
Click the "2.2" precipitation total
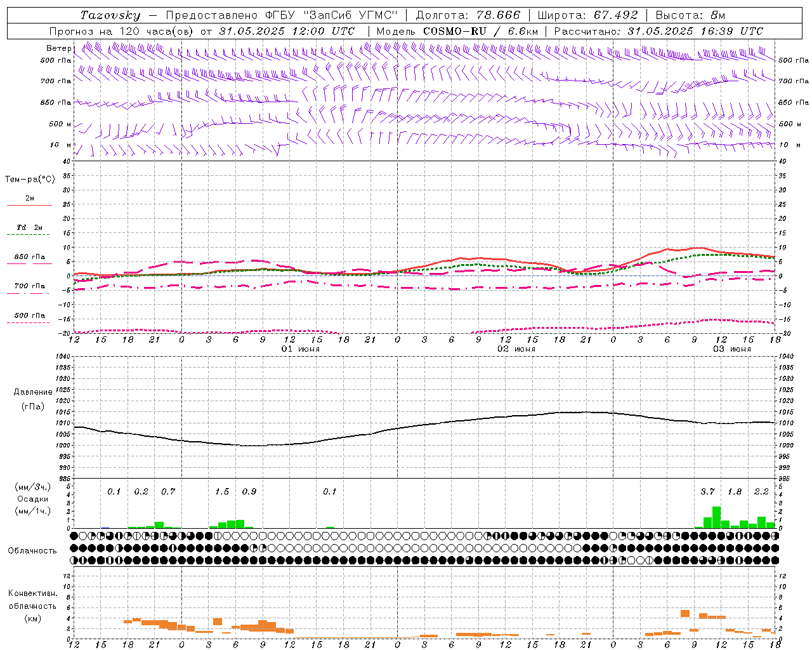point(761,492)
